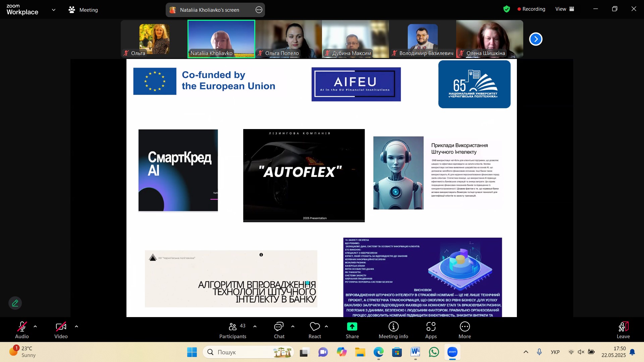This screenshot has width=644, height=362.
Task: Show next participants with arrow button
Action: click(536, 39)
